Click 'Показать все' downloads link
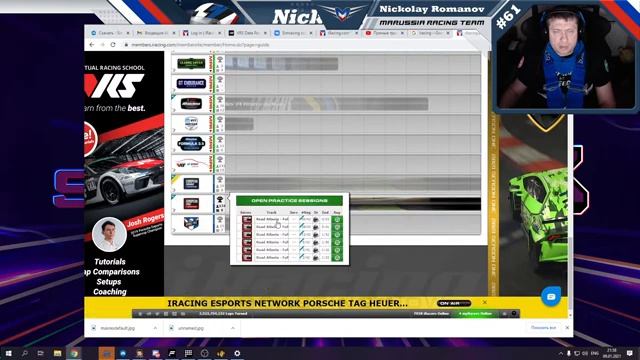The height and width of the screenshot is (360, 640). point(543,328)
